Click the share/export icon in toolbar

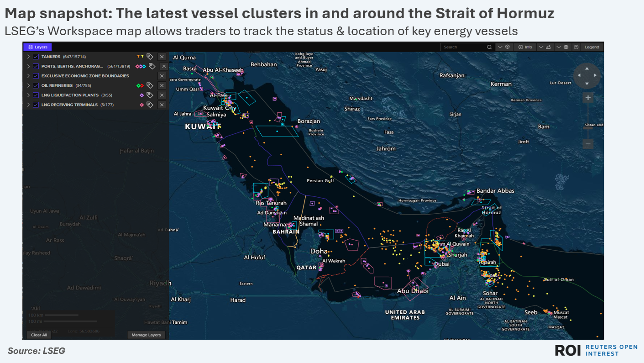[548, 47]
